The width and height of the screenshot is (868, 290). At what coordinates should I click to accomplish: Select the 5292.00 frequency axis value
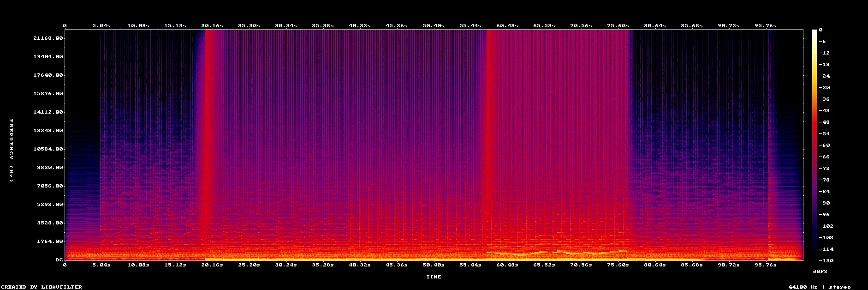pyautogui.click(x=50, y=205)
